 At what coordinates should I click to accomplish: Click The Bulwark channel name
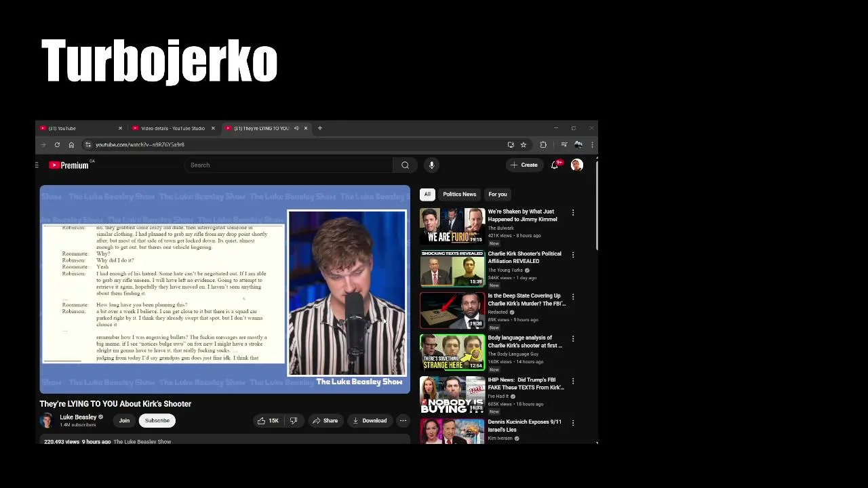tap(501, 228)
